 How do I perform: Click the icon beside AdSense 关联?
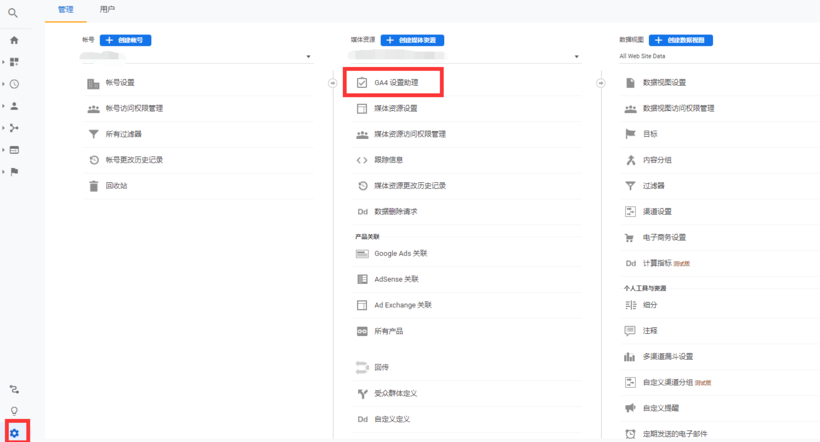click(362, 279)
